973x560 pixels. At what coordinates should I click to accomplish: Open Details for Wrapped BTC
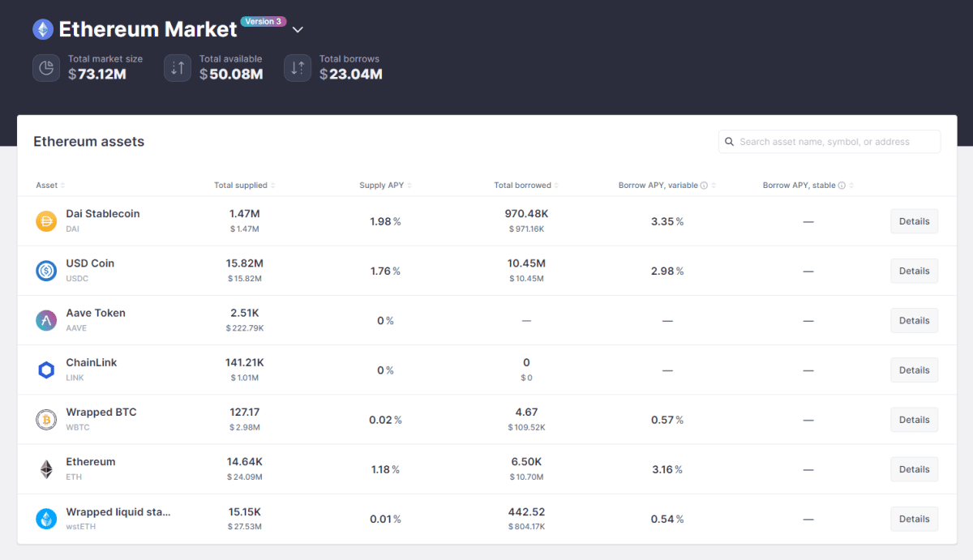pyautogui.click(x=914, y=420)
